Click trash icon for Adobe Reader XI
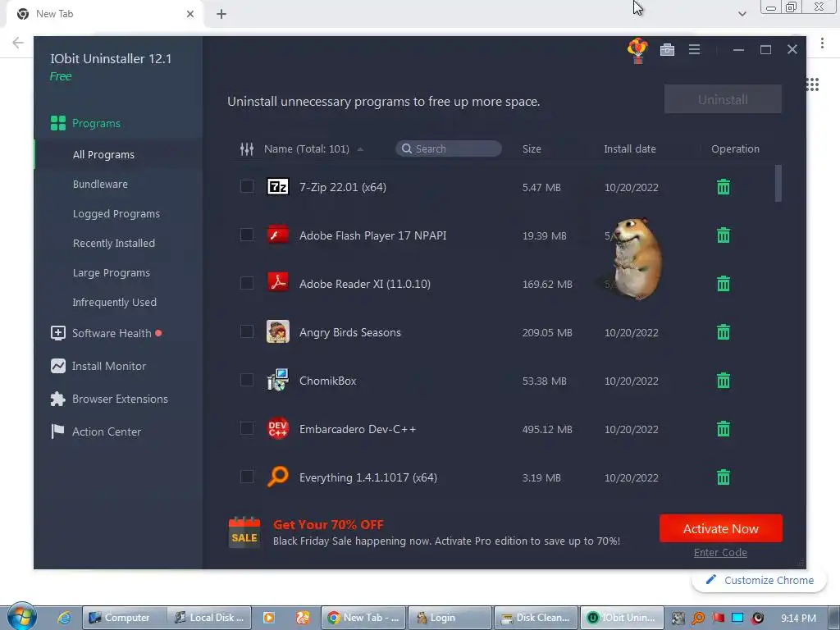 tap(724, 283)
